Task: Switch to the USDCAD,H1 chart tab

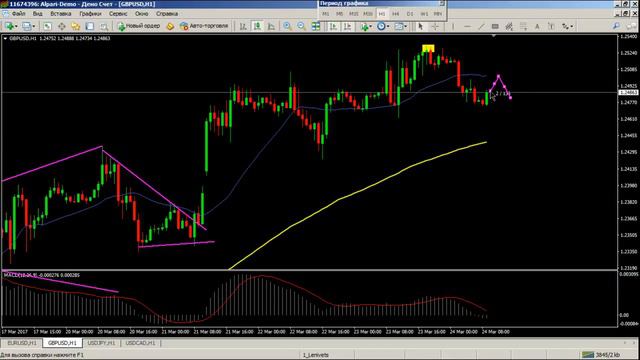Action: pyautogui.click(x=140, y=343)
